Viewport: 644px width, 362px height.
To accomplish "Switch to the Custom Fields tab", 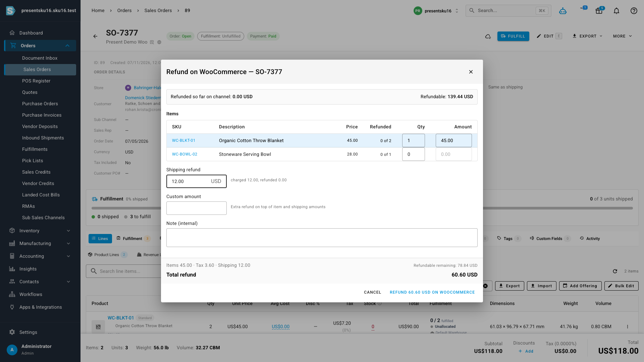I will tap(550, 239).
